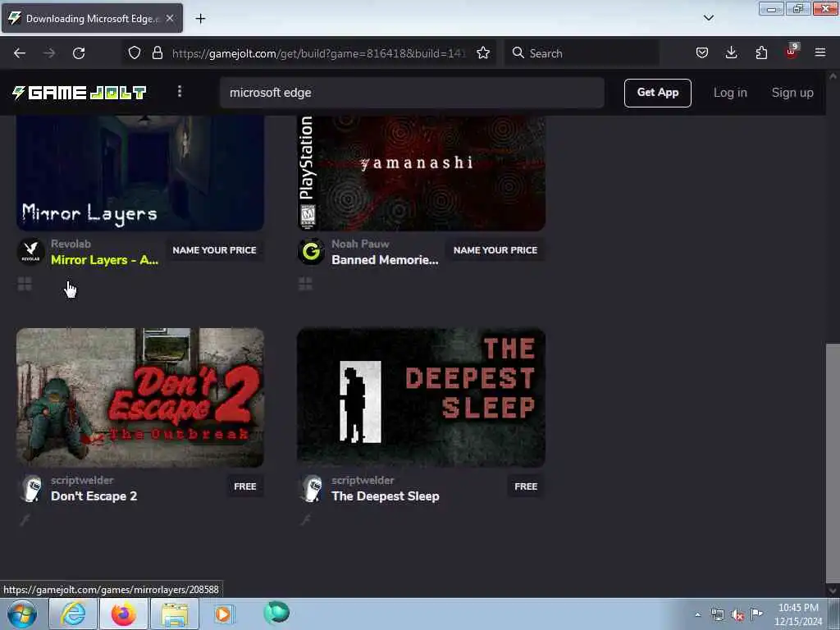Click Mirror Layers NAME YOUR PRICE tag

214,250
